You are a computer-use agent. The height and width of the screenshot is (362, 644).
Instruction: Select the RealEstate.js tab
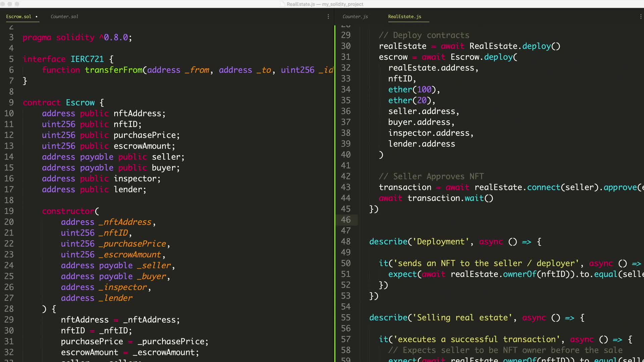[x=405, y=16]
